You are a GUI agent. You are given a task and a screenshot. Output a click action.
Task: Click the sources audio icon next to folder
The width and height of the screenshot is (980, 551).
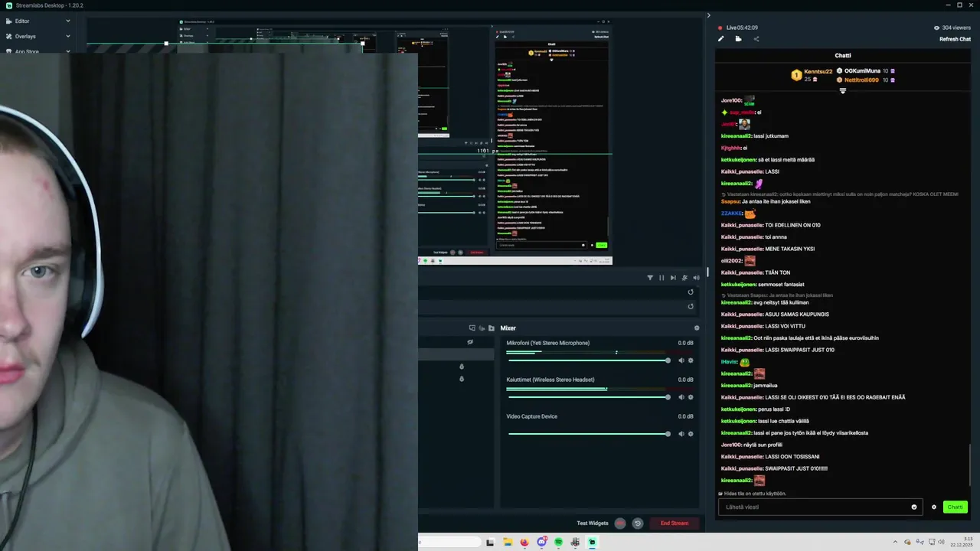click(482, 328)
